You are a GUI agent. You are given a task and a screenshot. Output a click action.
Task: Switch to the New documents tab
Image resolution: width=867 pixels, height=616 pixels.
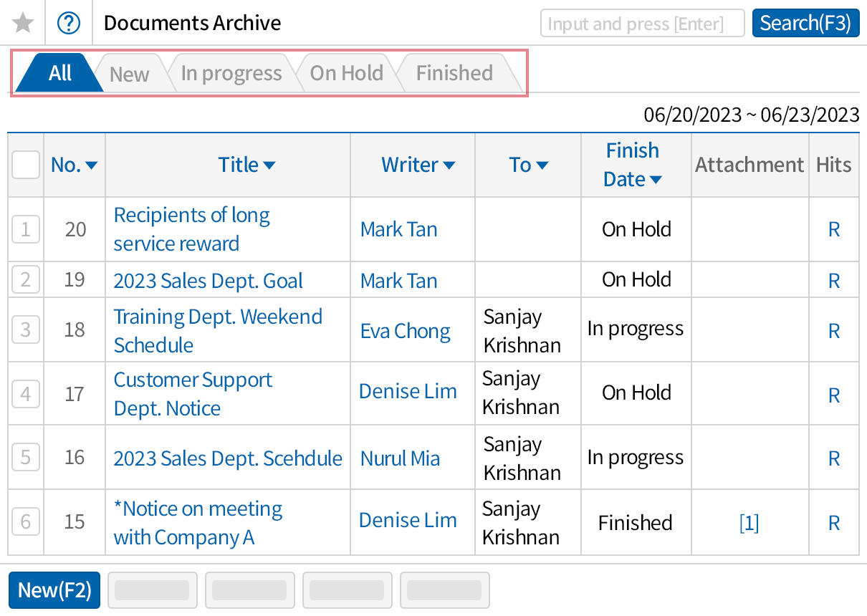129,72
